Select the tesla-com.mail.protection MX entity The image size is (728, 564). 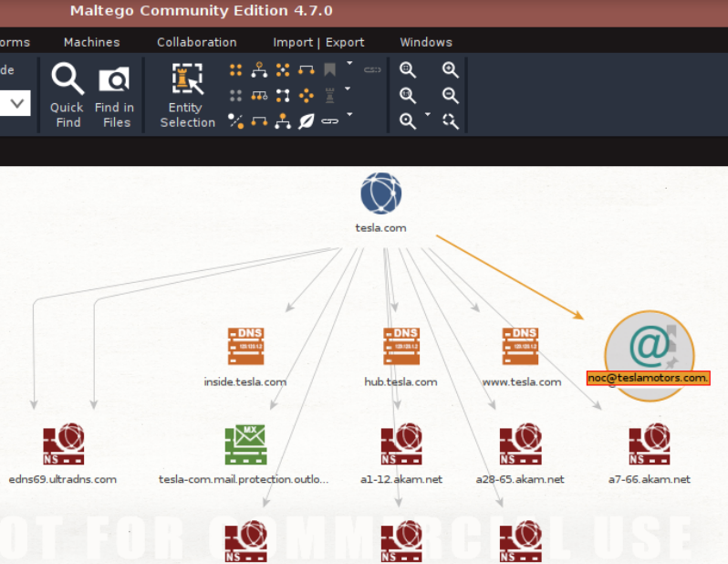coord(245,444)
